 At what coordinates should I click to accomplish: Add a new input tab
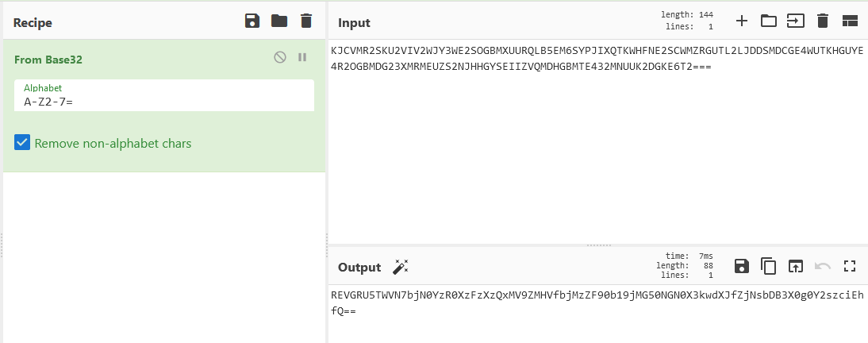tap(742, 21)
